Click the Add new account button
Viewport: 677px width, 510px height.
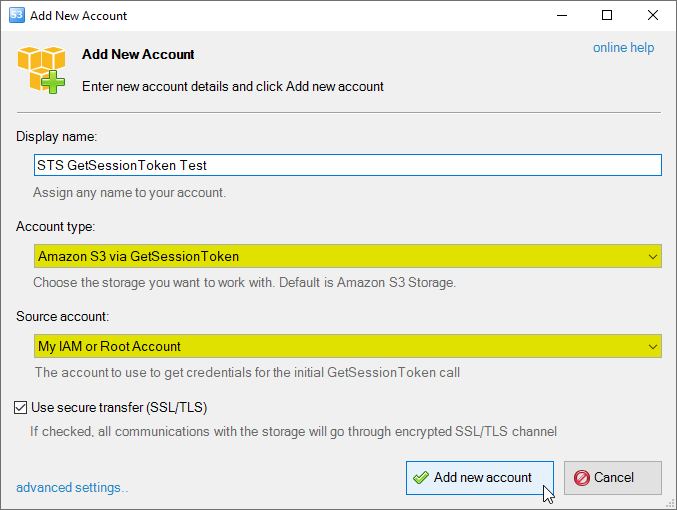480,478
